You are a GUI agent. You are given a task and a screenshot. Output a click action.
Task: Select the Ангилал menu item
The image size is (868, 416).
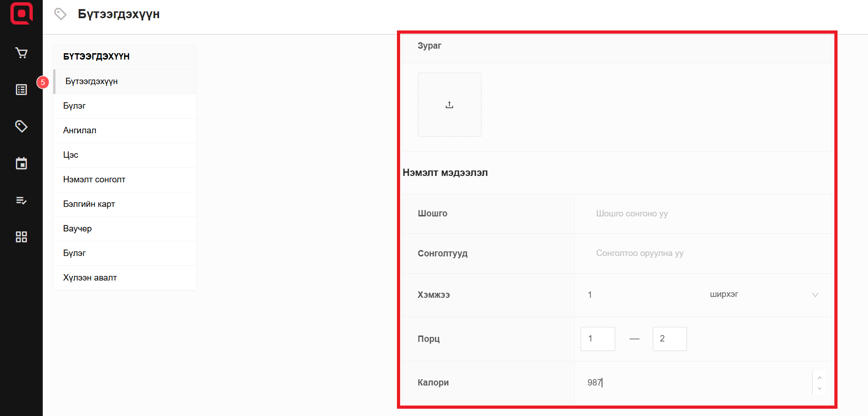point(80,130)
